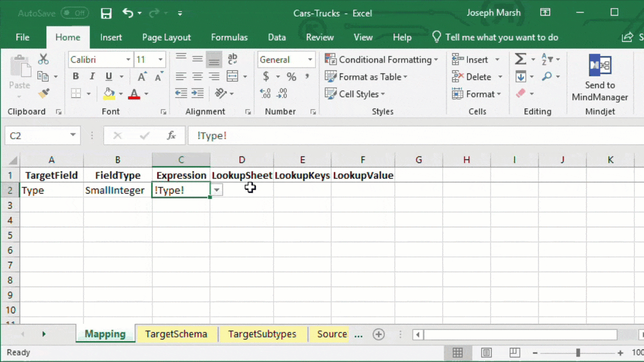Click the Cut scissors icon
Image resolution: width=644 pixels, height=362 pixels.
click(44, 59)
